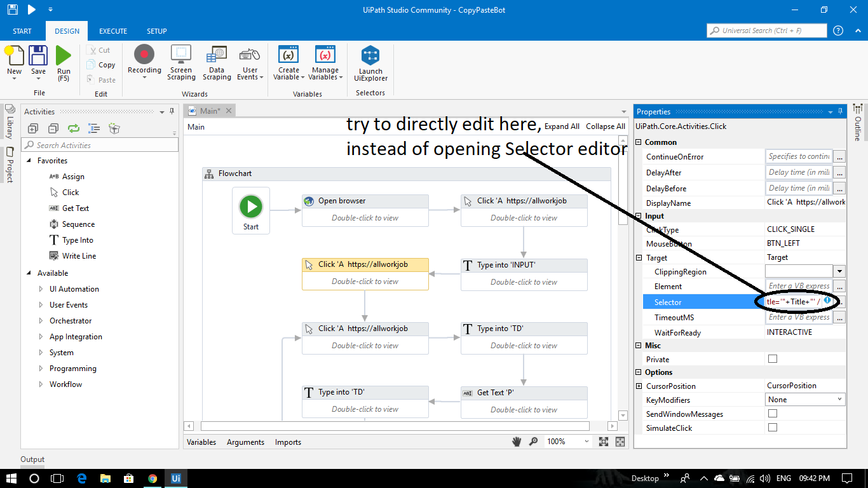Open the ClippingRegion dropdown arrow
Image resolution: width=868 pixels, height=488 pixels.
pos(839,271)
